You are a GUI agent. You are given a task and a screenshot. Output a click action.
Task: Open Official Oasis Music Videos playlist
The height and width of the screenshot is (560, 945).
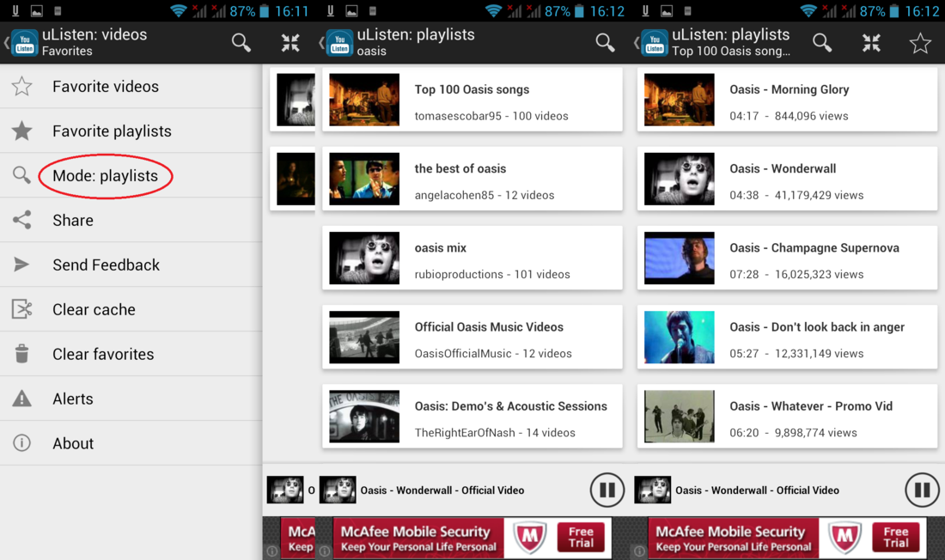coord(472,337)
